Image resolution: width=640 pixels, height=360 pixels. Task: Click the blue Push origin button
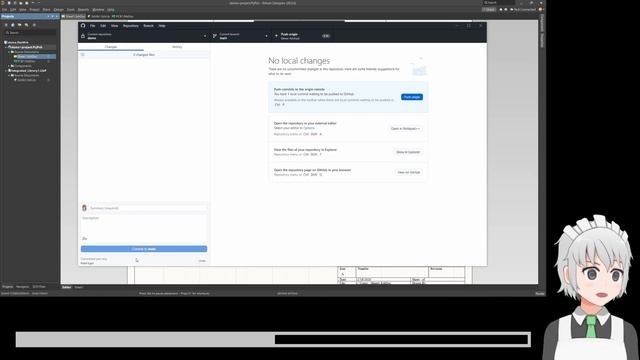coord(412,97)
